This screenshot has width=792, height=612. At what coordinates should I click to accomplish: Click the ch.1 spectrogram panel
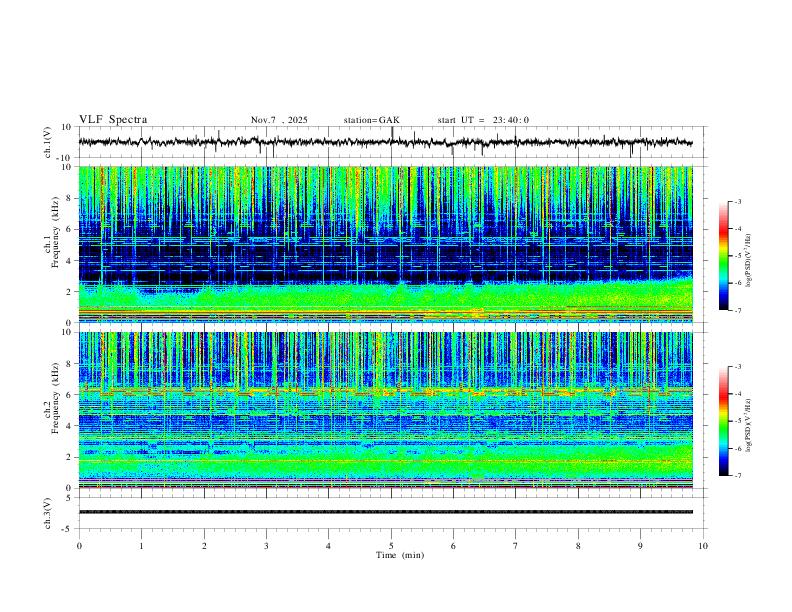click(x=385, y=244)
